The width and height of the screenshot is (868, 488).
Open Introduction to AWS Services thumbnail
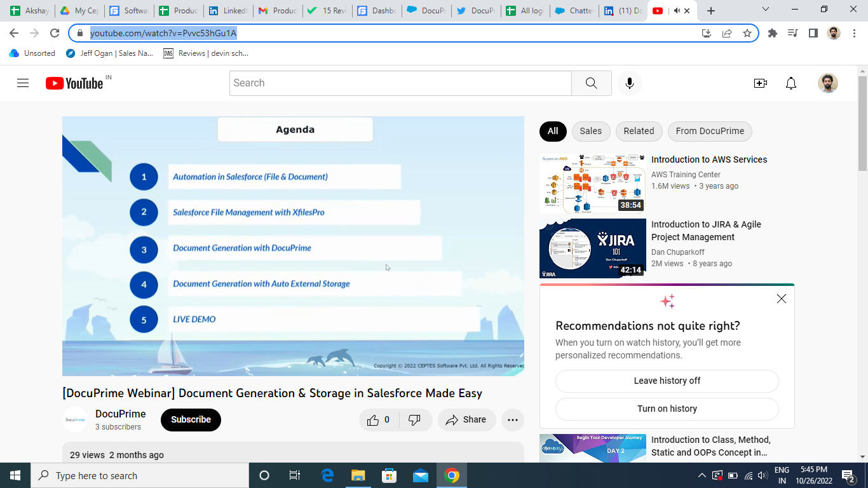pos(592,183)
